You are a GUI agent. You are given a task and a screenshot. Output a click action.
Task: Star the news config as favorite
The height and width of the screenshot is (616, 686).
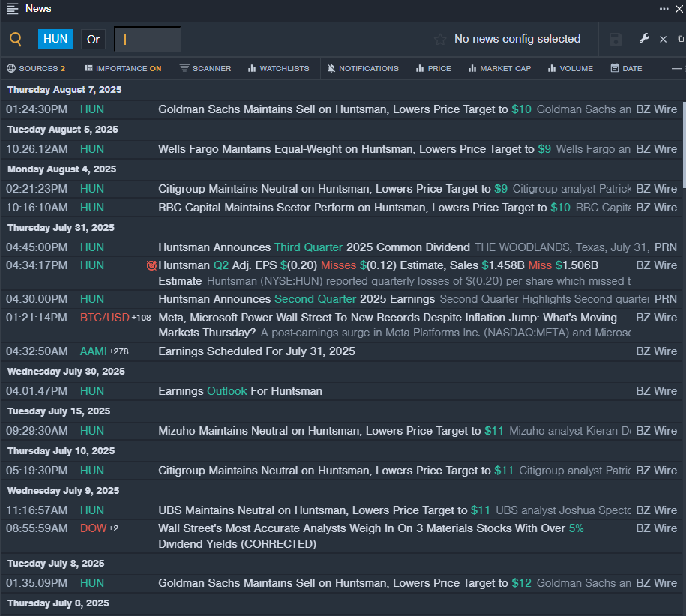tap(440, 40)
